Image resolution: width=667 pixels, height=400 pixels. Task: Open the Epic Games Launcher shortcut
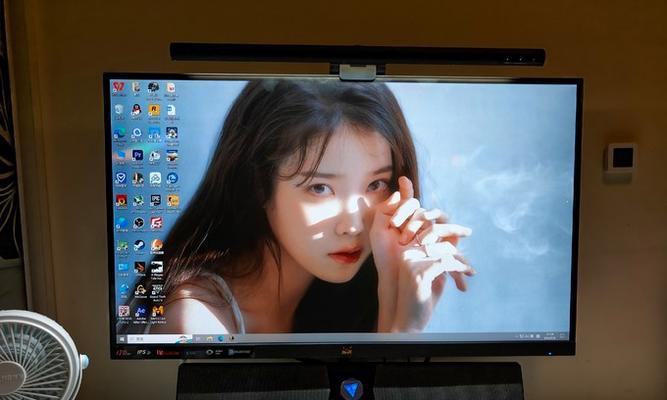(x=155, y=200)
